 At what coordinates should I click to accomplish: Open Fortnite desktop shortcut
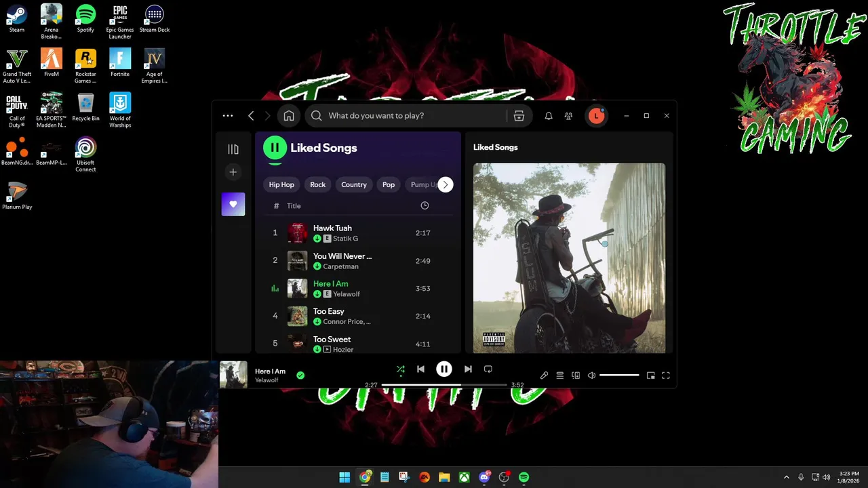[x=120, y=63]
